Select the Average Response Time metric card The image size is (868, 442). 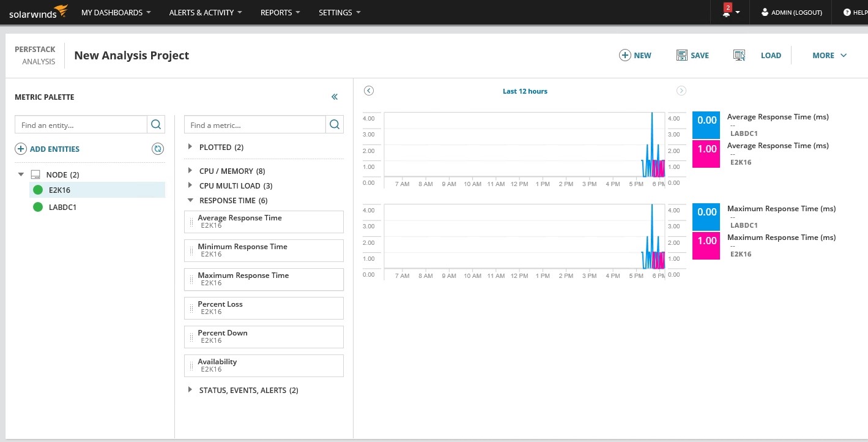tap(264, 222)
